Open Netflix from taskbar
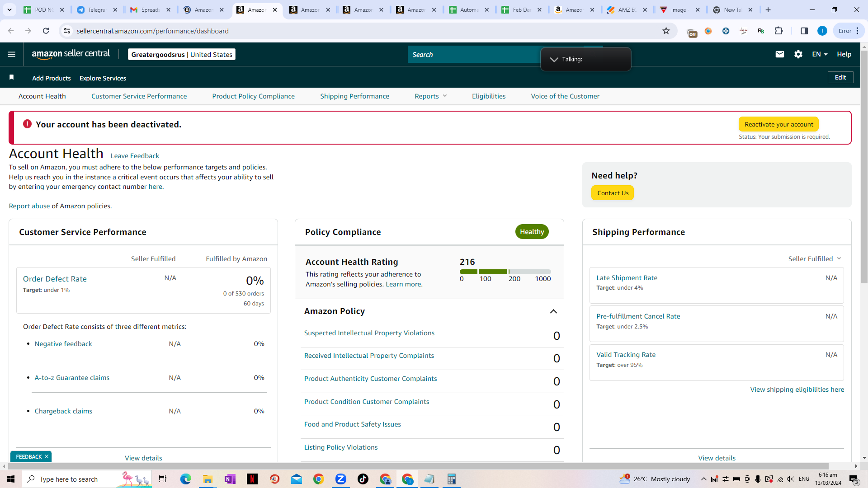The height and width of the screenshot is (488, 868). pyautogui.click(x=252, y=479)
